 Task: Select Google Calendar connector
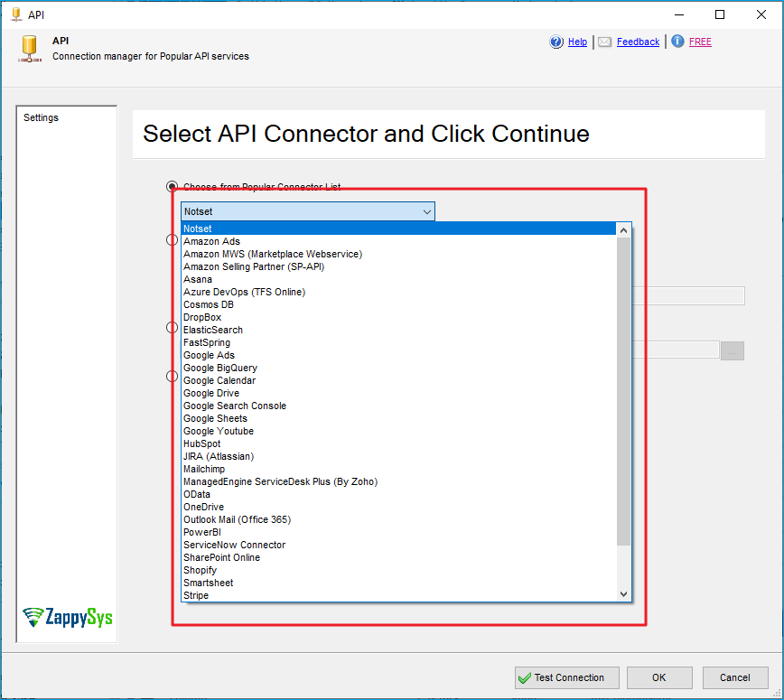point(398,380)
